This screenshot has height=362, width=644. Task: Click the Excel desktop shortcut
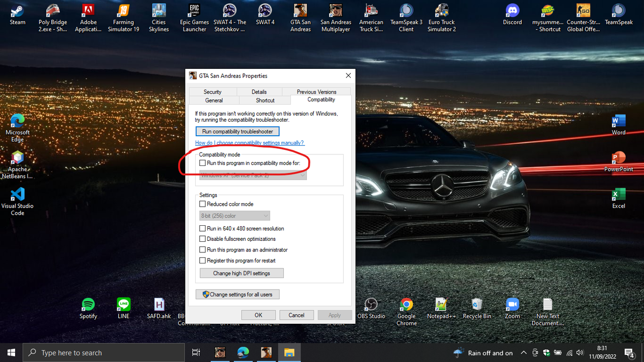[x=618, y=198]
